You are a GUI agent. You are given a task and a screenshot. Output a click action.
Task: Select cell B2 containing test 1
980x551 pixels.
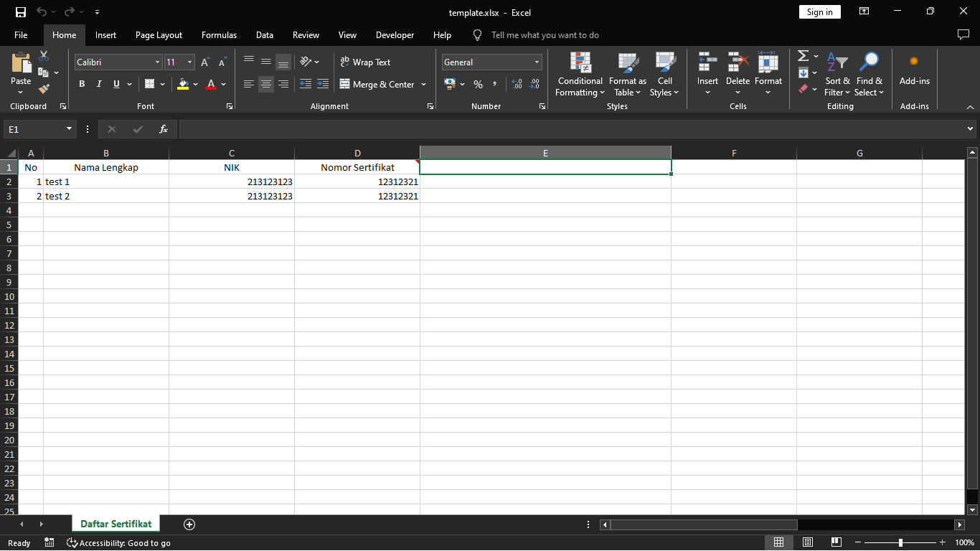click(x=105, y=182)
